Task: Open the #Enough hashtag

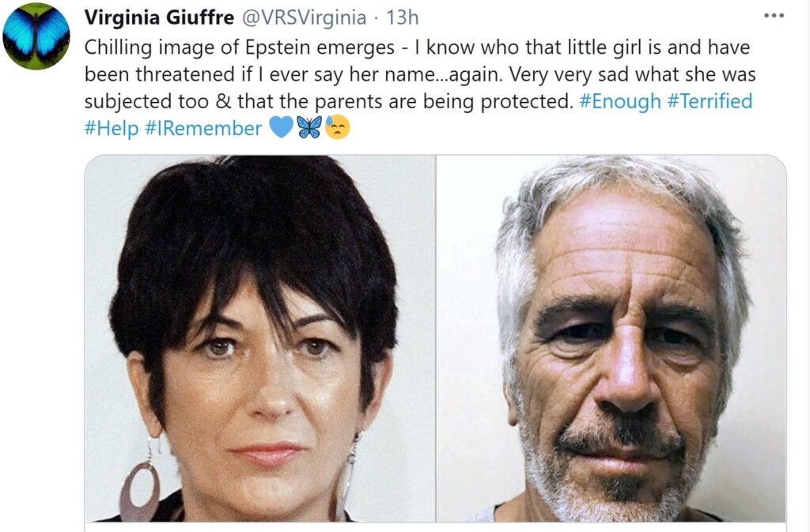Action: click(620, 101)
